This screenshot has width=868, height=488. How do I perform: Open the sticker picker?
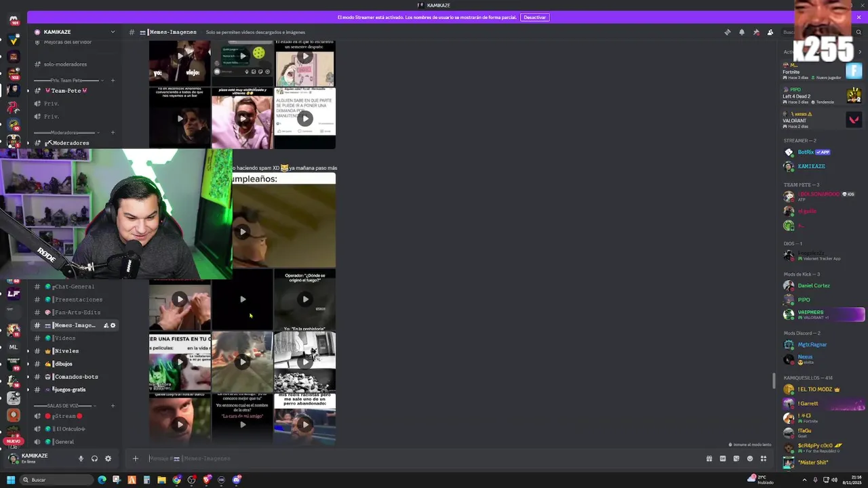pos(736,458)
